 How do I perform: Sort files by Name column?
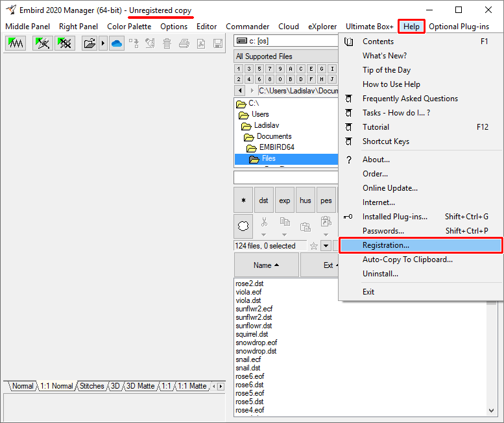267,265
